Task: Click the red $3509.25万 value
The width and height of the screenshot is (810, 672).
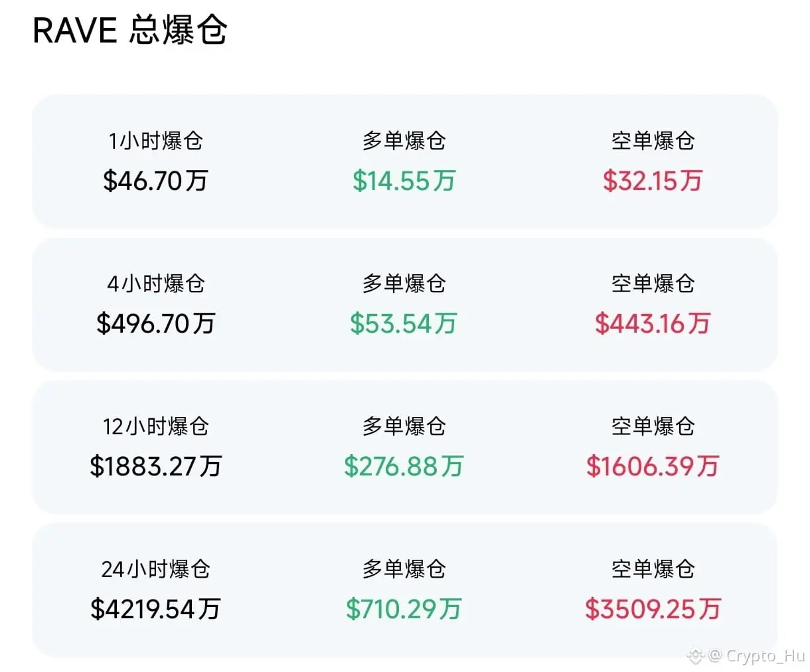Action: pos(653,609)
